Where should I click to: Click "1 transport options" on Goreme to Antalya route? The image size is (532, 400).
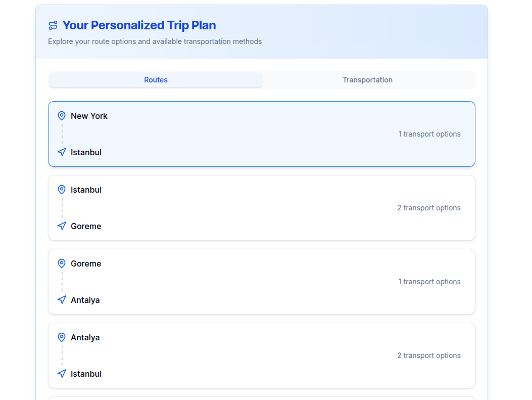click(x=429, y=282)
